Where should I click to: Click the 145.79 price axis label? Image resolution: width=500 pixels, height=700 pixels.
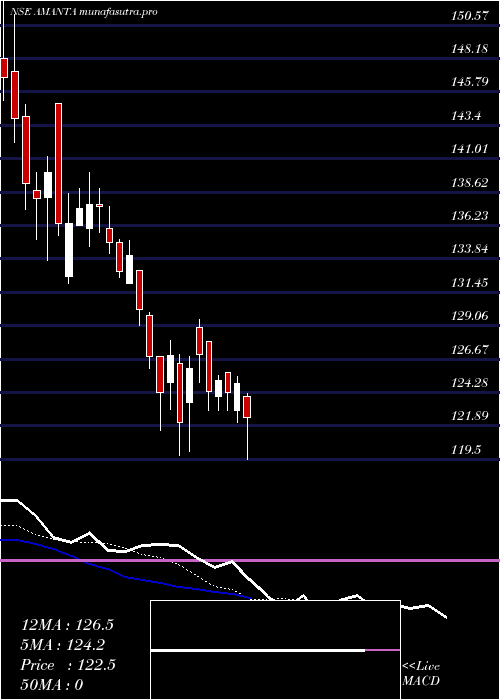[468, 82]
